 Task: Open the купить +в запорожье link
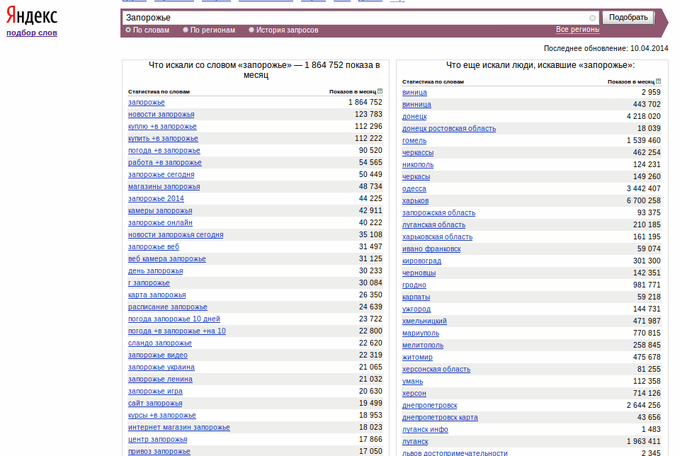pos(163,139)
